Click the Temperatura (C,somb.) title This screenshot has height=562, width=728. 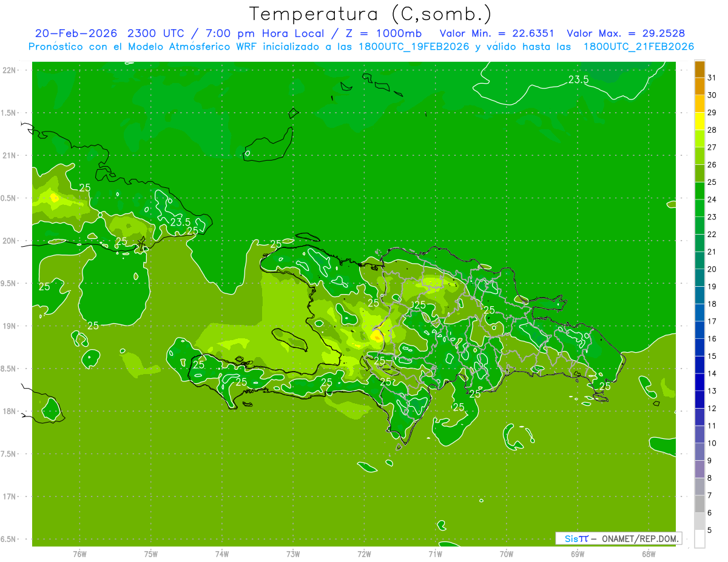point(371,13)
